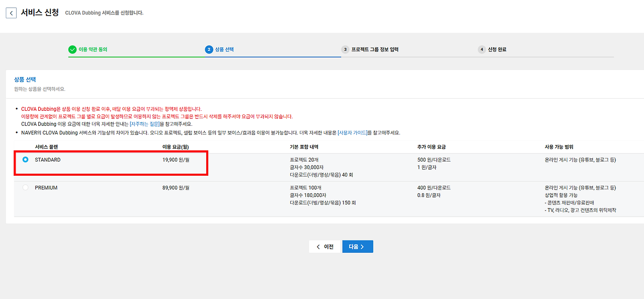Click the step 2 circle icon
Image resolution: width=644 pixels, height=299 pixels.
pos(209,49)
